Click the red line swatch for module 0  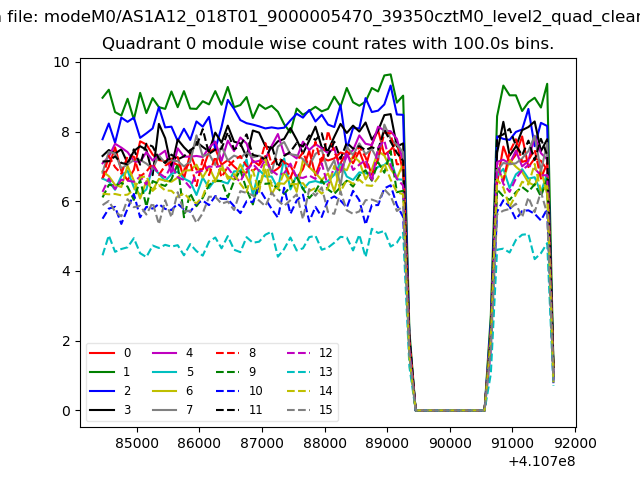(103, 353)
